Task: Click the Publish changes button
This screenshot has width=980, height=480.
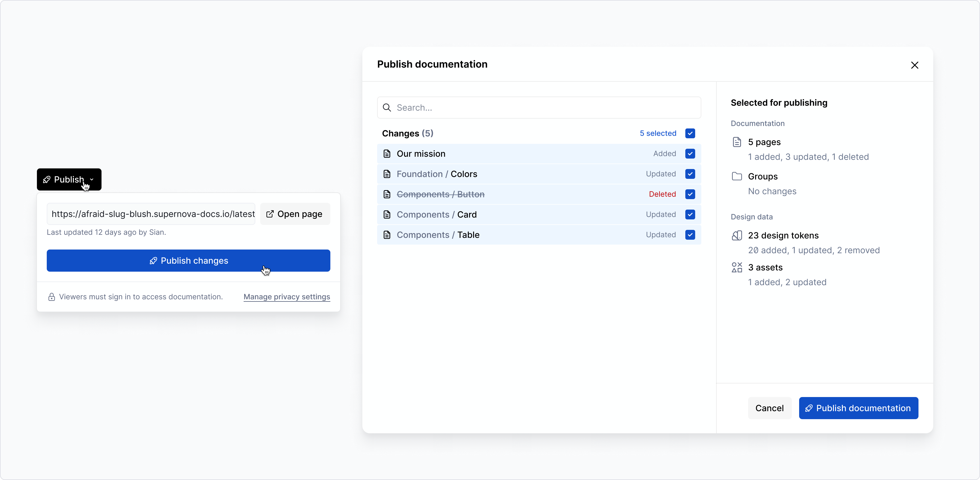Action: [188, 261]
